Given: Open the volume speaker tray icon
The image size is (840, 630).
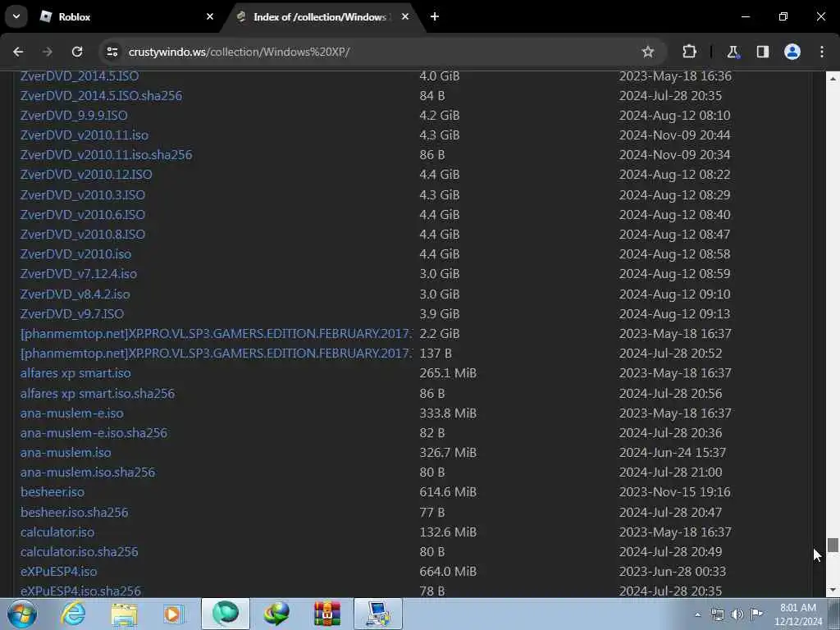Looking at the screenshot, I should (x=737, y=614).
